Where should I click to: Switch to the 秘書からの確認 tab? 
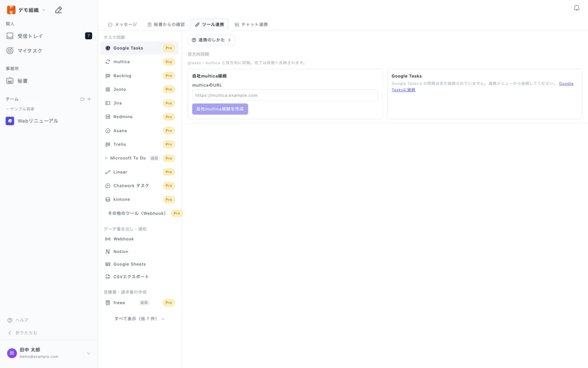tap(166, 25)
